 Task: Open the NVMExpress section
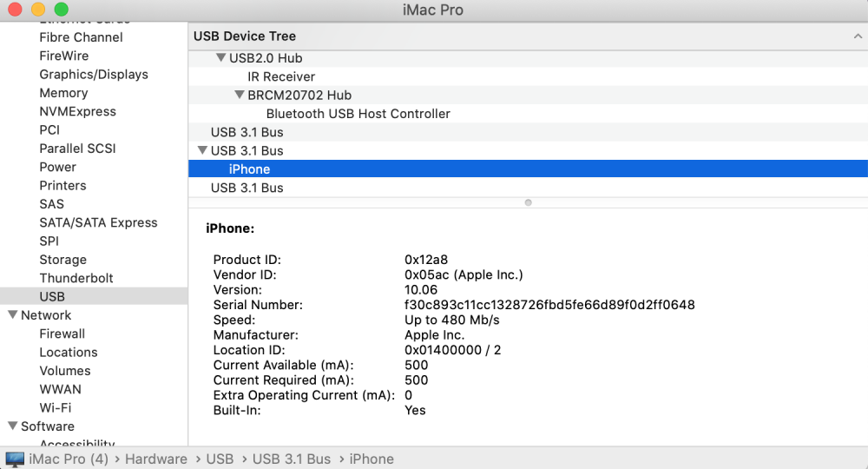tap(77, 111)
